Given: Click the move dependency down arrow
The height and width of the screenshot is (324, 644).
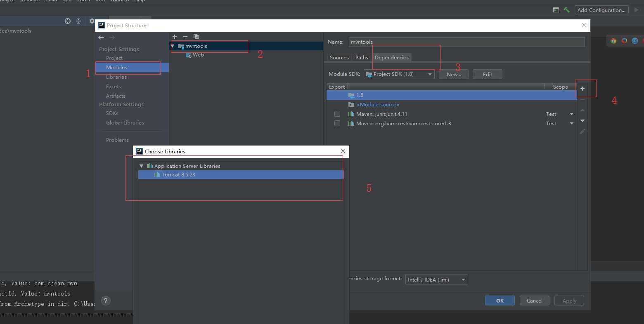Looking at the screenshot, I should click(x=582, y=121).
